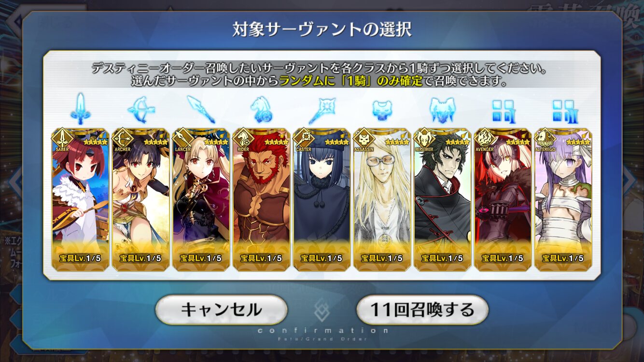Click the blue Saber class sword icon
The image size is (644, 362).
click(80, 109)
